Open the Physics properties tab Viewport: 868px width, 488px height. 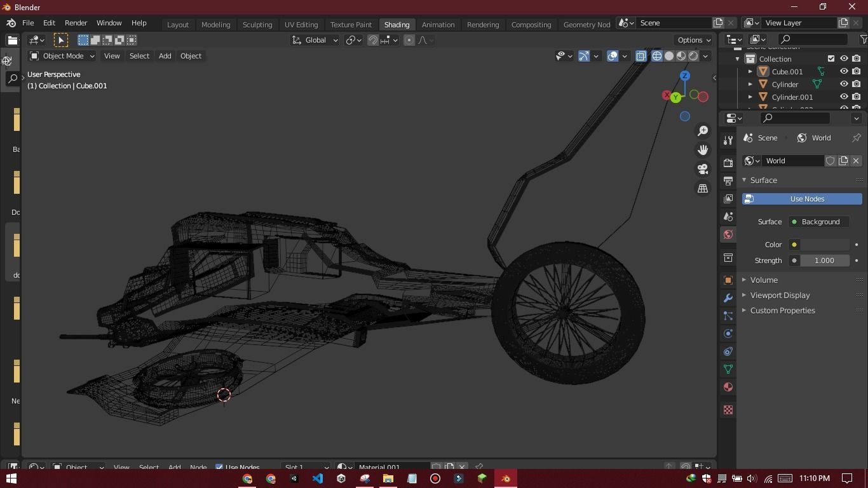point(728,334)
